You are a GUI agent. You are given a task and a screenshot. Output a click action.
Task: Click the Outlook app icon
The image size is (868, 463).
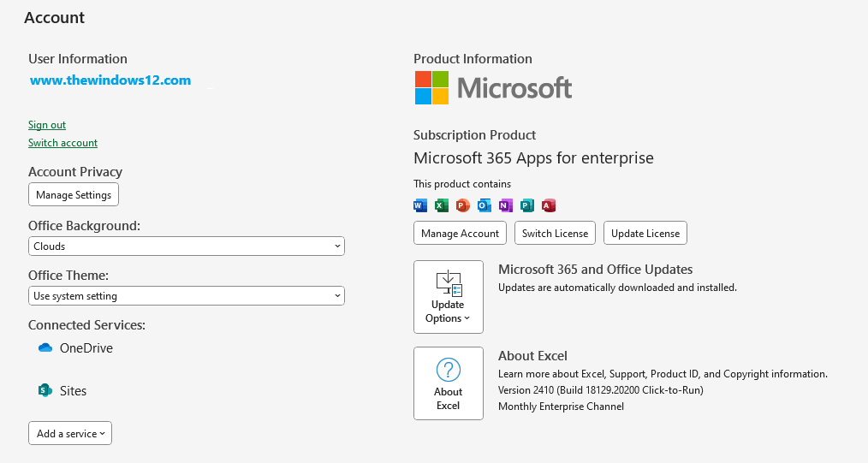(485, 205)
